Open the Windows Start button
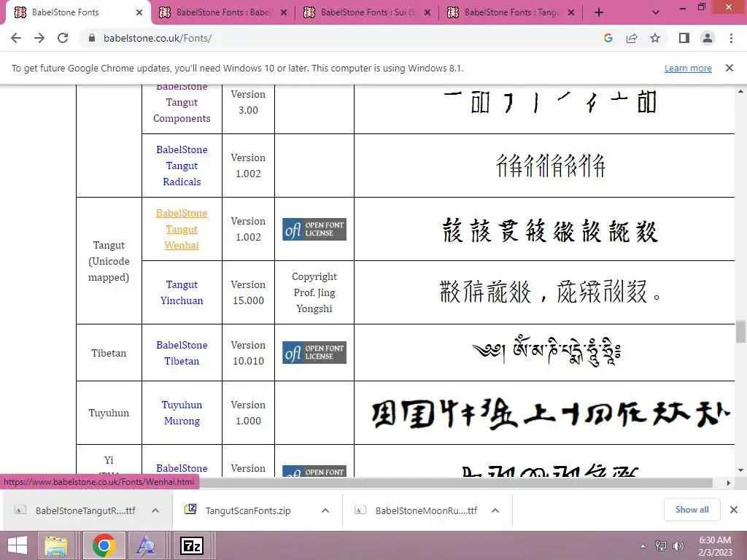747x560 pixels. point(18,545)
